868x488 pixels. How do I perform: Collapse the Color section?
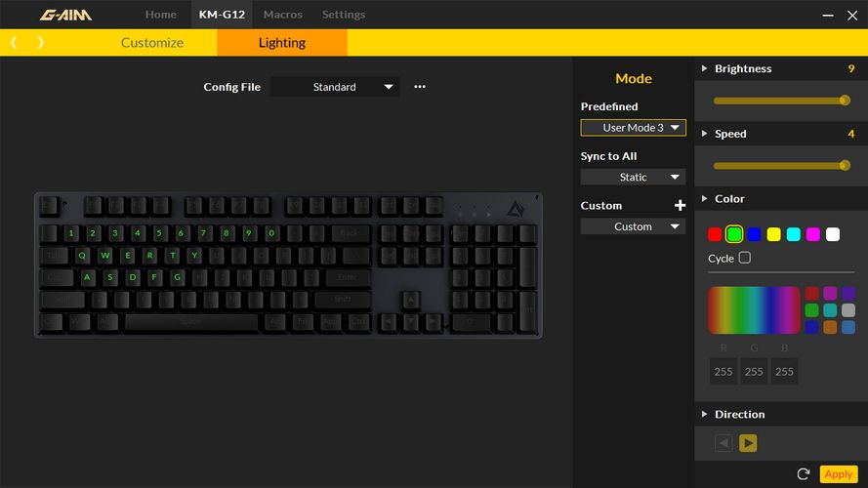tap(704, 199)
